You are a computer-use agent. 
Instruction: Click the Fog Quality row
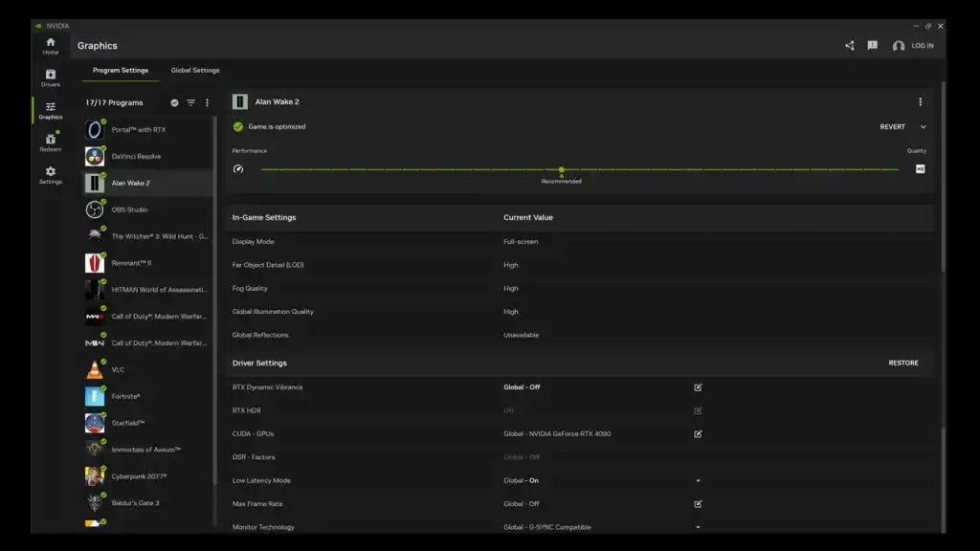pyautogui.click(x=580, y=288)
